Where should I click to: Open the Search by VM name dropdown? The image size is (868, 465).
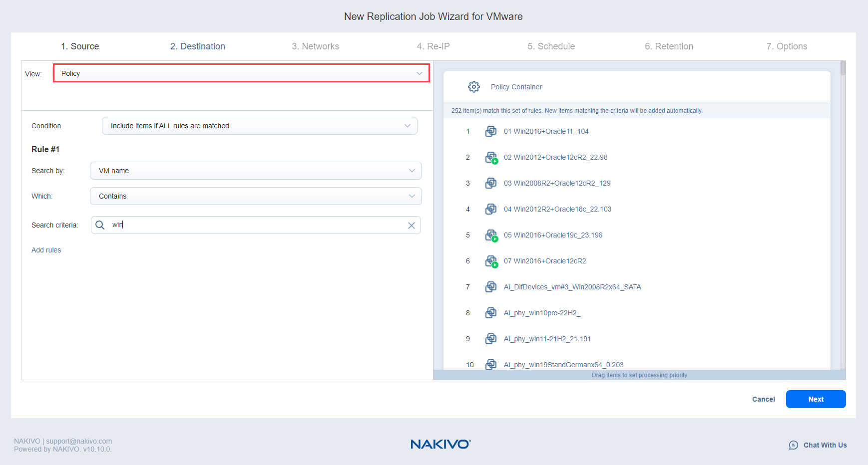[255, 171]
